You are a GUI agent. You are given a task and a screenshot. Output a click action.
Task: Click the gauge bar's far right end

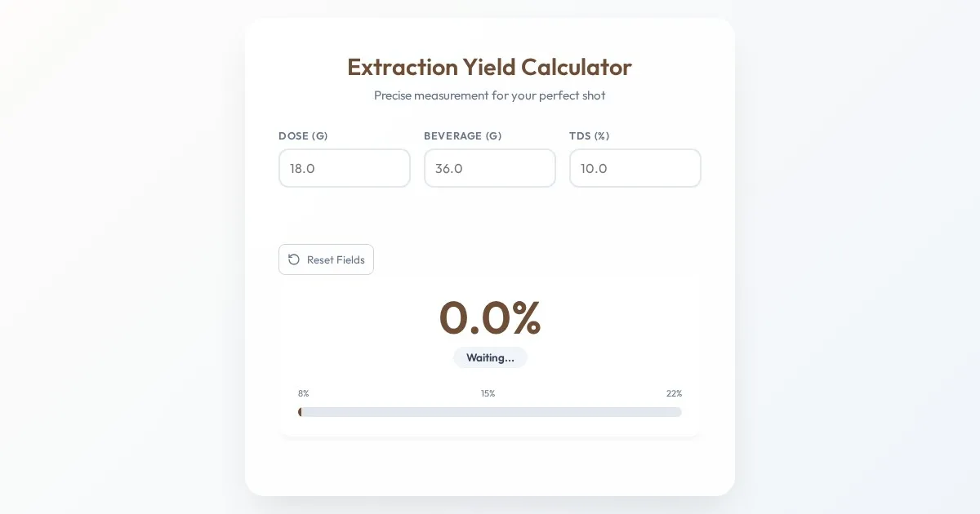tap(679, 412)
